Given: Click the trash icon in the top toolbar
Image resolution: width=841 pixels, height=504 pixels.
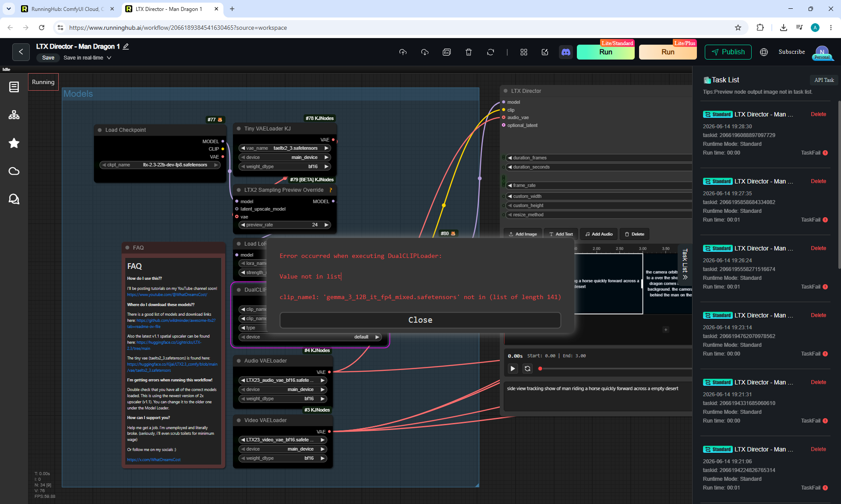Looking at the screenshot, I should pyautogui.click(x=469, y=52).
